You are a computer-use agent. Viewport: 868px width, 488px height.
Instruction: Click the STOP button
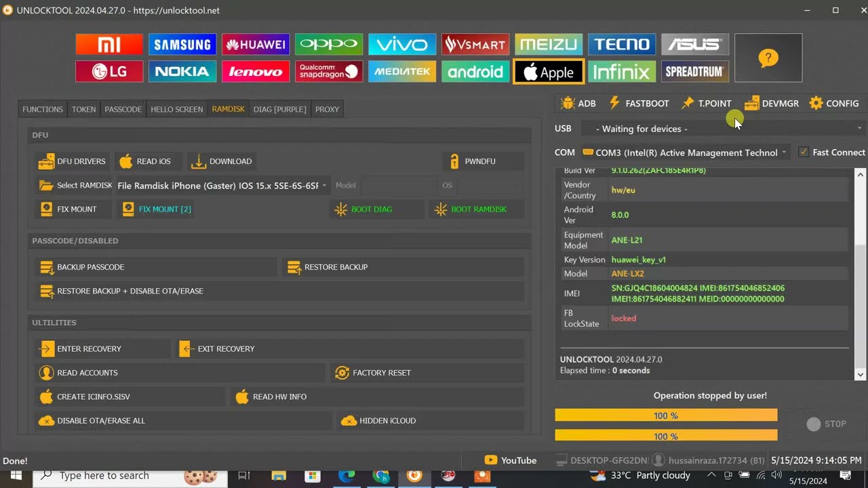click(x=827, y=424)
